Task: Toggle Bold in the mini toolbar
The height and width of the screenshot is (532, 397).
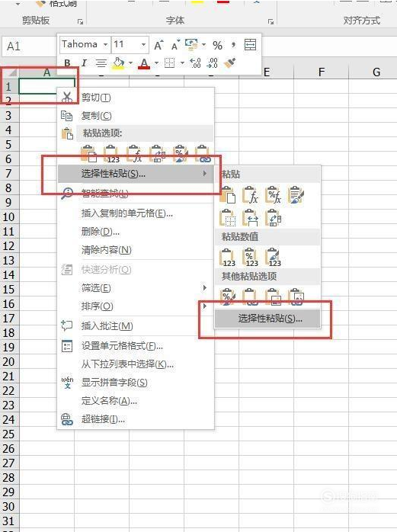Action: (x=67, y=62)
